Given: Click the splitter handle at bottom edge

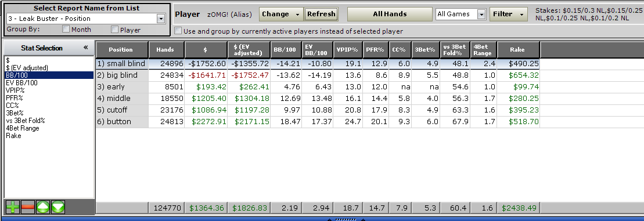Looking at the screenshot, I should (x=346, y=219).
